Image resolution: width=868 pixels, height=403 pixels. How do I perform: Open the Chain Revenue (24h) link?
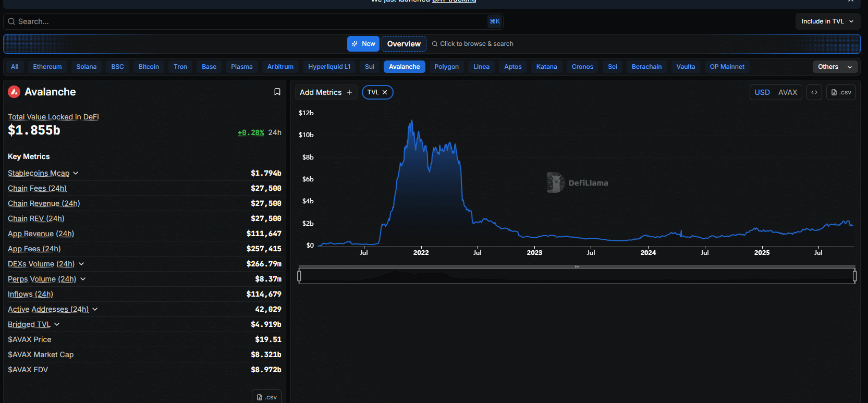click(44, 203)
